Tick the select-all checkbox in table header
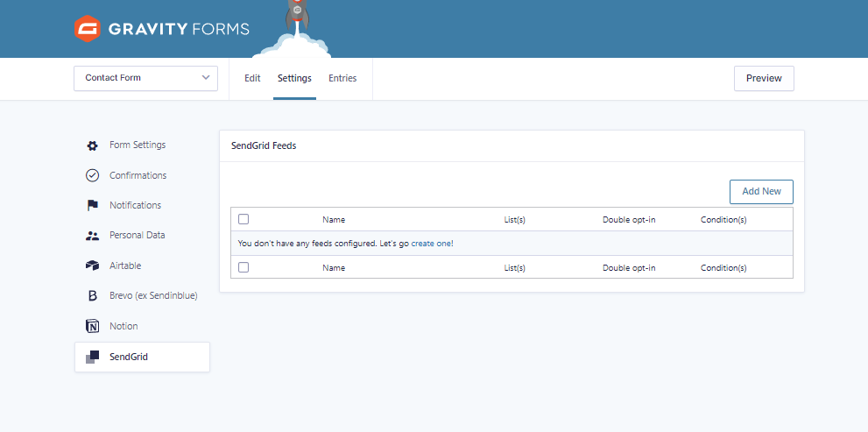The image size is (868, 432). click(243, 219)
